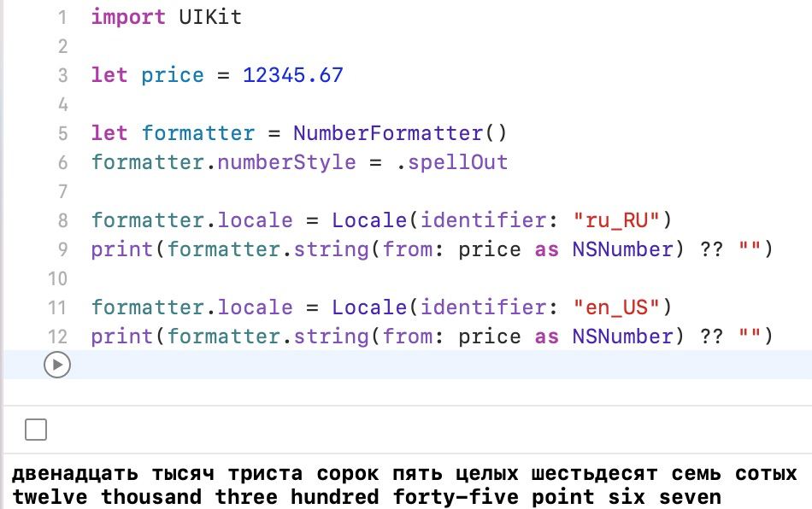
Task: Click line number 12 in the gutter
Action: (57, 336)
